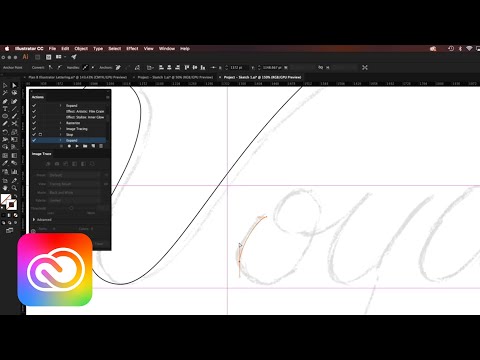The width and height of the screenshot is (480, 360).
Task: Click the Fill color swatch
Action: [x=6, y=199]
